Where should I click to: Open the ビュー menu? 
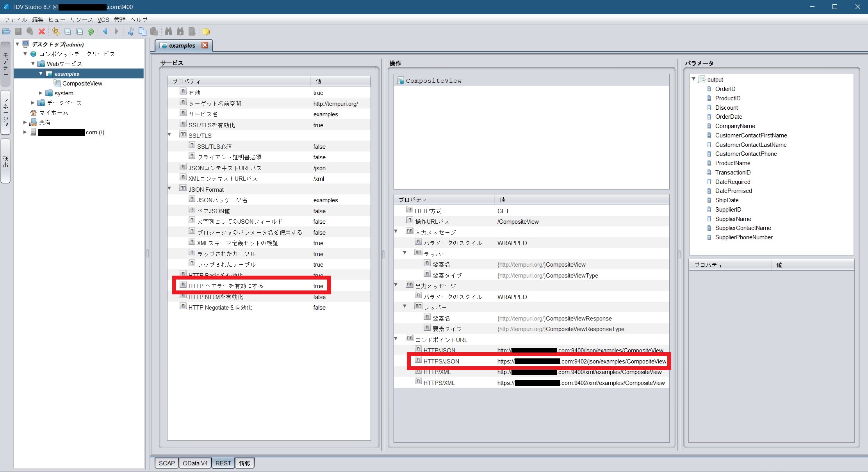pyautogui.click(x=57, y=20)
